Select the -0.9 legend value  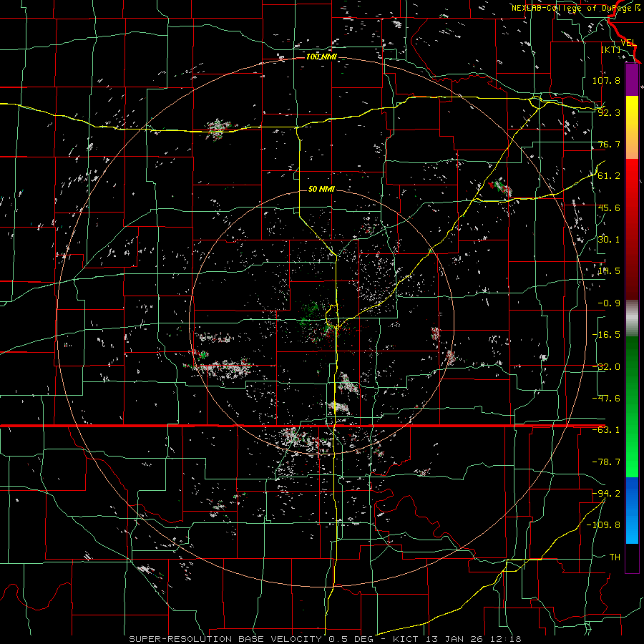click(x=609, y=303)
